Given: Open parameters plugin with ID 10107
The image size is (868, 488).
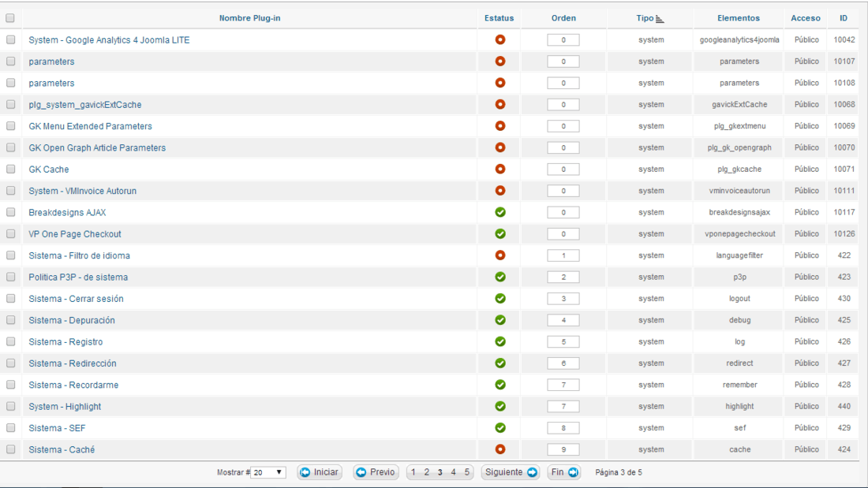Looking at the screenshot, I should 51,61.
